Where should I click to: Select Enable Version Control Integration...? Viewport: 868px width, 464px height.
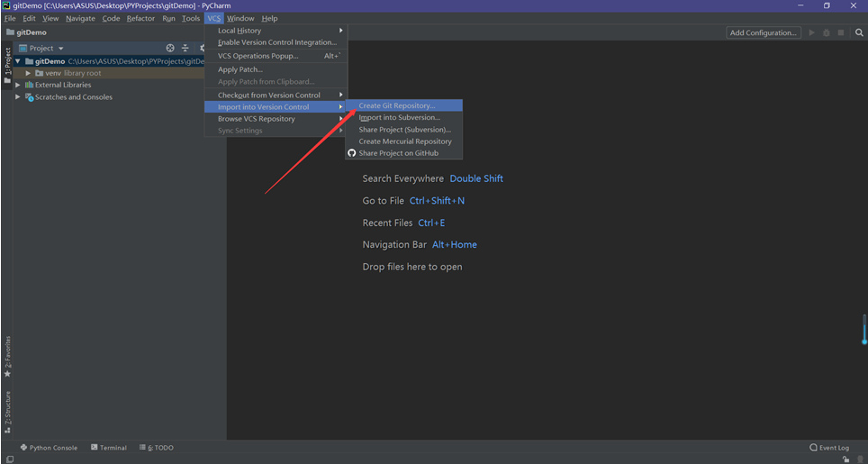pyautogui.click(x=276, y=42)
